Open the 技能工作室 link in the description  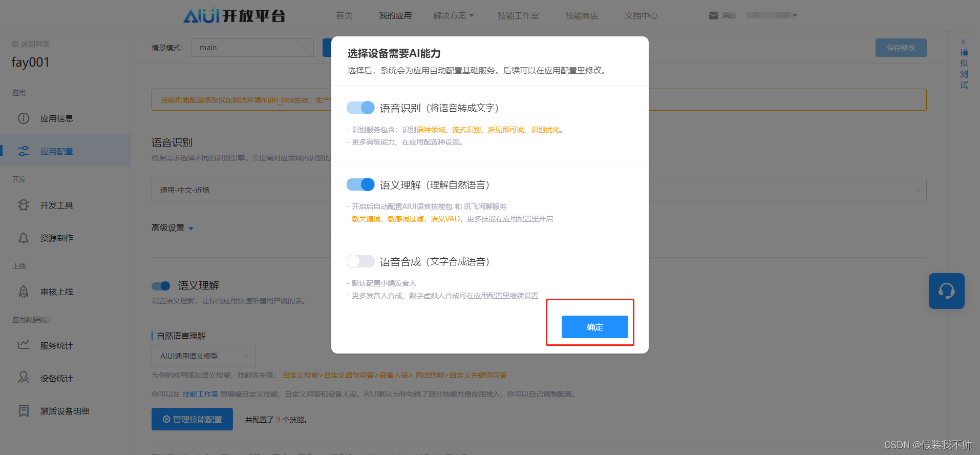click(x=200, y=394)
